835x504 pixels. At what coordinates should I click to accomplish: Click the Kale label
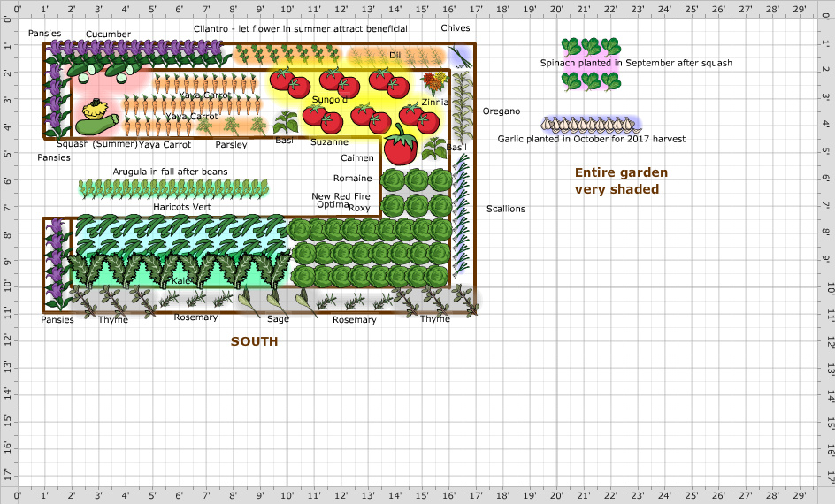[x=180, y=281]
